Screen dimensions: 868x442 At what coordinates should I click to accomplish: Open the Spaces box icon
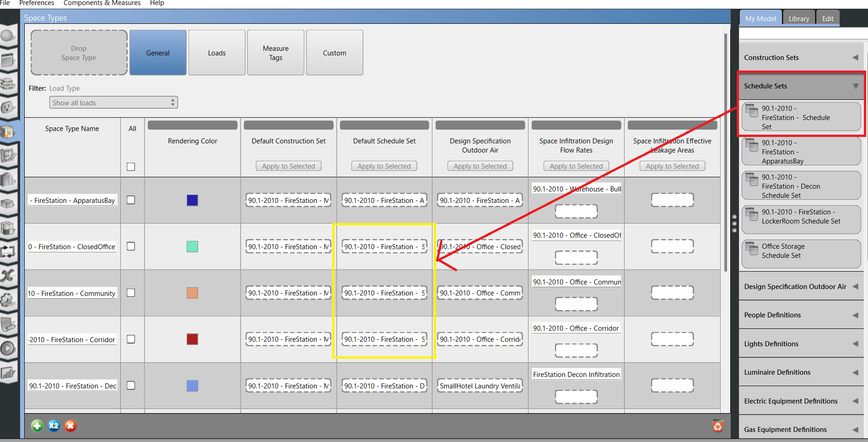pyautogui.click(x=8, y=203)
